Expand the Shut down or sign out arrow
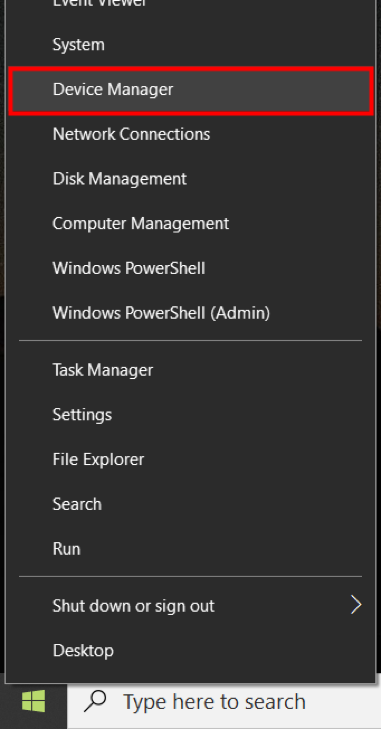 (x=356, y=605)
